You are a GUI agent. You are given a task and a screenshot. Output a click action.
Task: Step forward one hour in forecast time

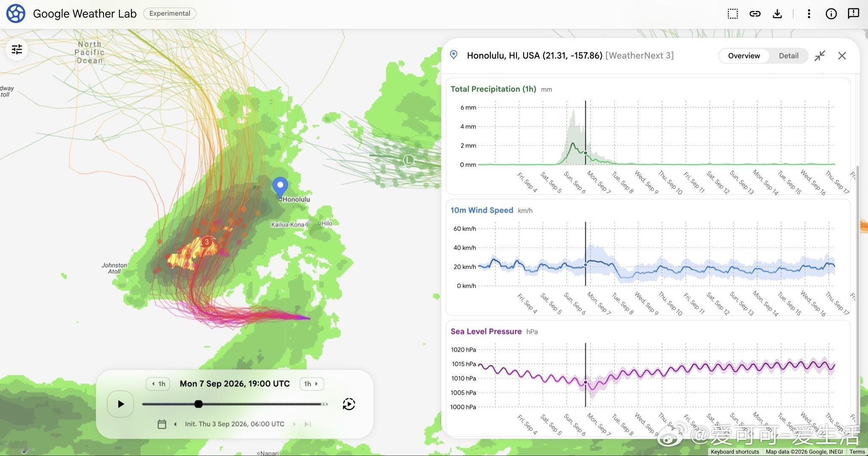tap(312, 384)
